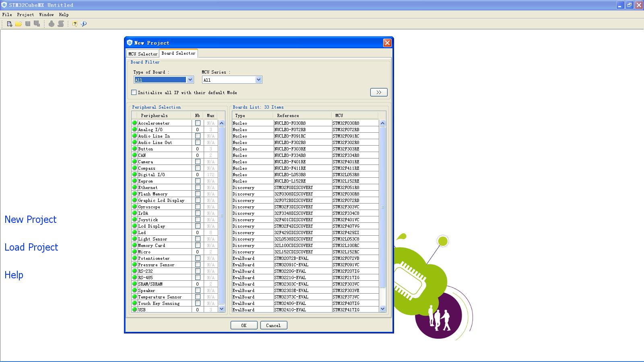Open the MCU Series dropdown
644x362 pixels.
[x=232, y=80]
